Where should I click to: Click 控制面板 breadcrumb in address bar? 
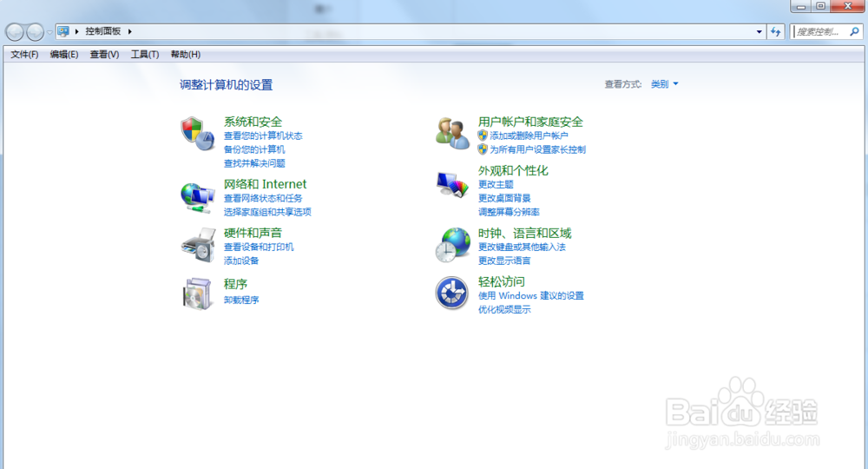click(103, 31)
